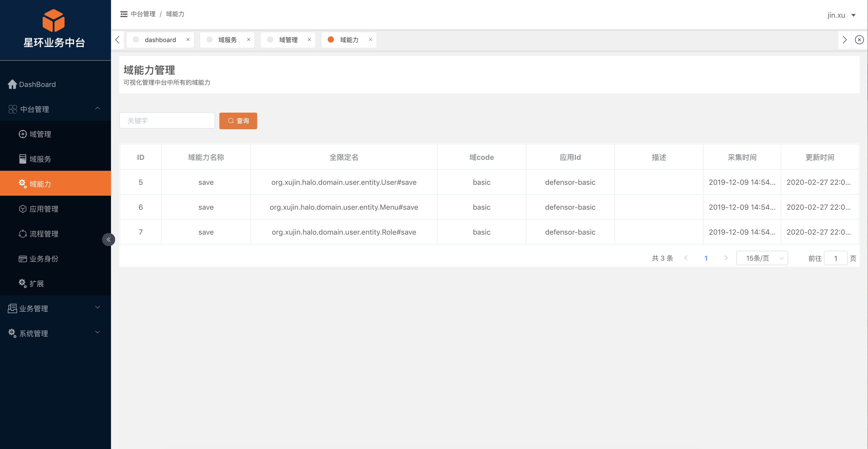Open the 15条/页 page size dropdown
This screenshot has height=449, width=868.
tap(762, 258)
